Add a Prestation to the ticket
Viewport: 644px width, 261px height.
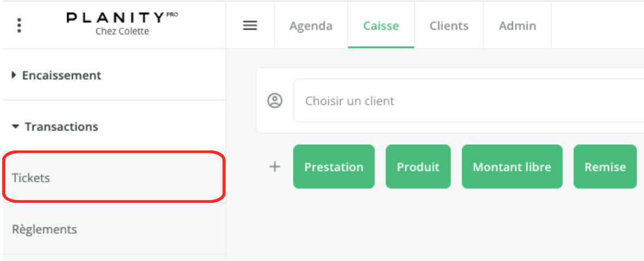point(334,166)
